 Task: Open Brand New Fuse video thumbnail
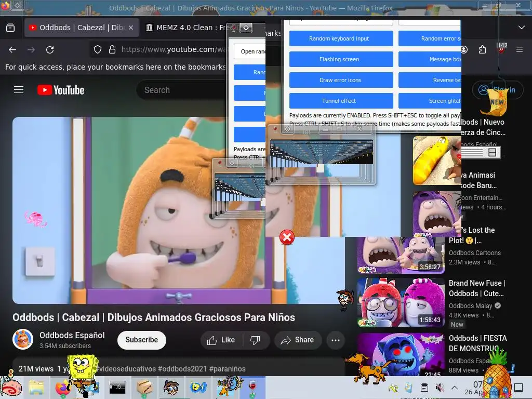pyautogui.click(x=401, y=302)
